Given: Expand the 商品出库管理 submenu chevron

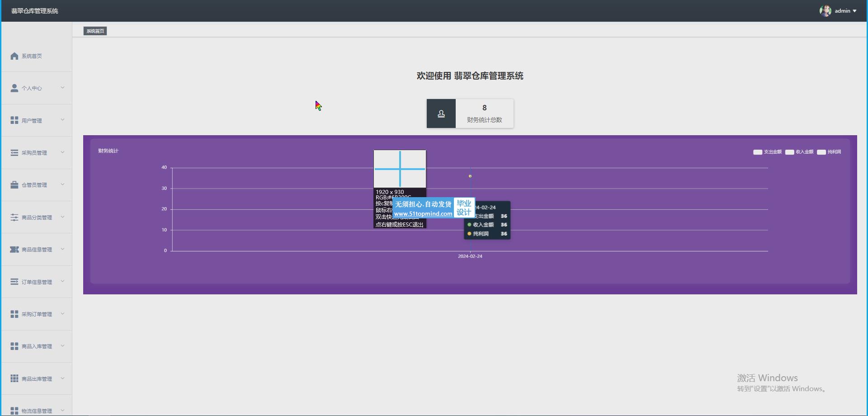Looking at the screenshot, I should [62, 378].
